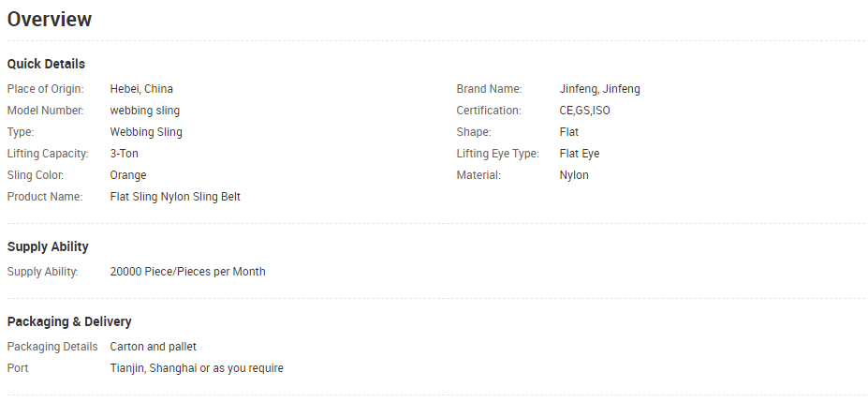Select the 3-Ton lifting capacity value

pyautogui.click(x=124, y=154)
